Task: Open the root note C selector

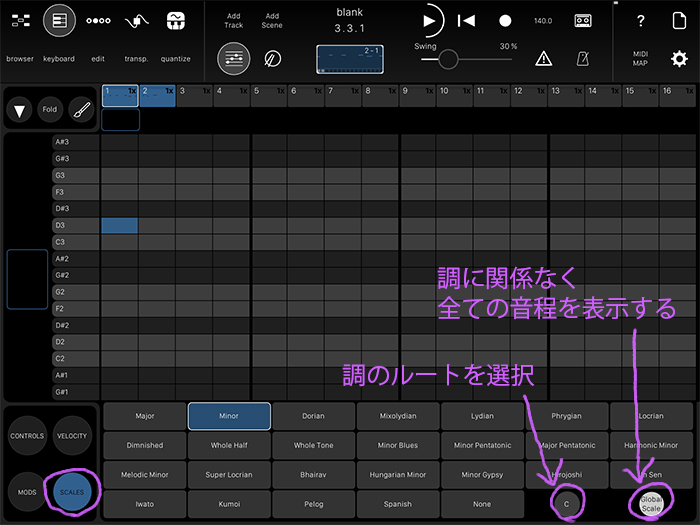Action: click(x=567, y=504)
